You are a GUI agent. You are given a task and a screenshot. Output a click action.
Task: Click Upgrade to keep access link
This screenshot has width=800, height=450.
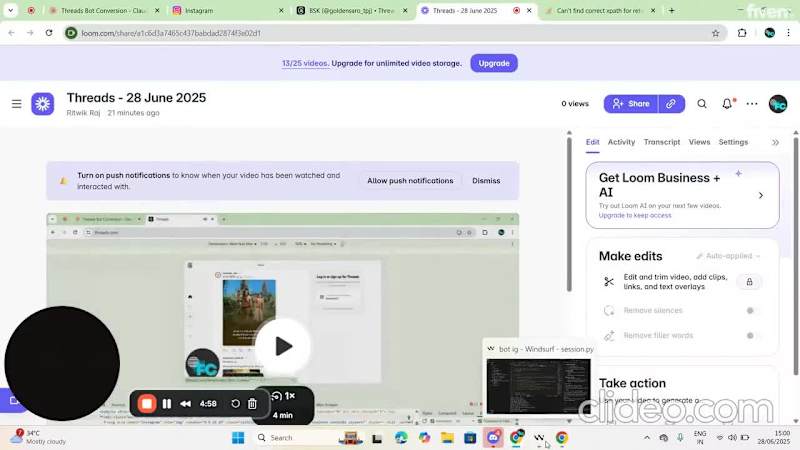635,215
